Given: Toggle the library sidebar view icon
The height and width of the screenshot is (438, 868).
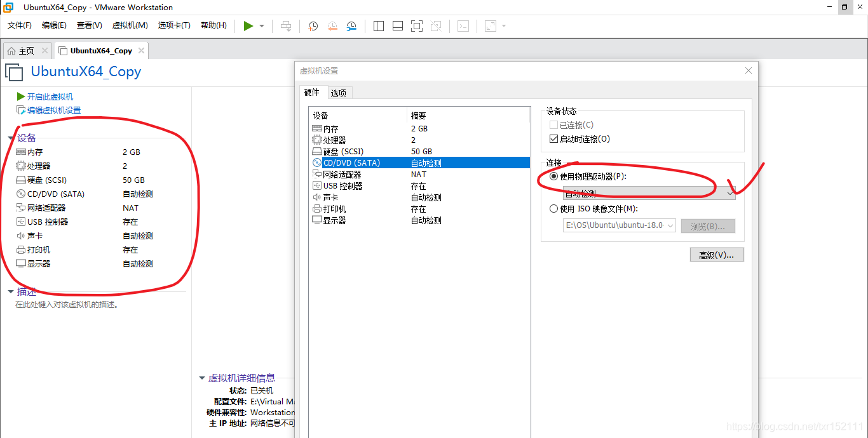Looking at the screenshot, I should point(379,25).
